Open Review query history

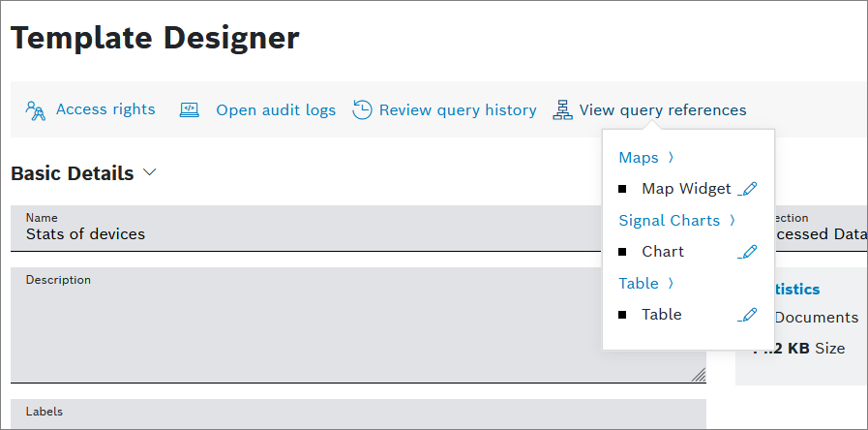click(458, 110)
